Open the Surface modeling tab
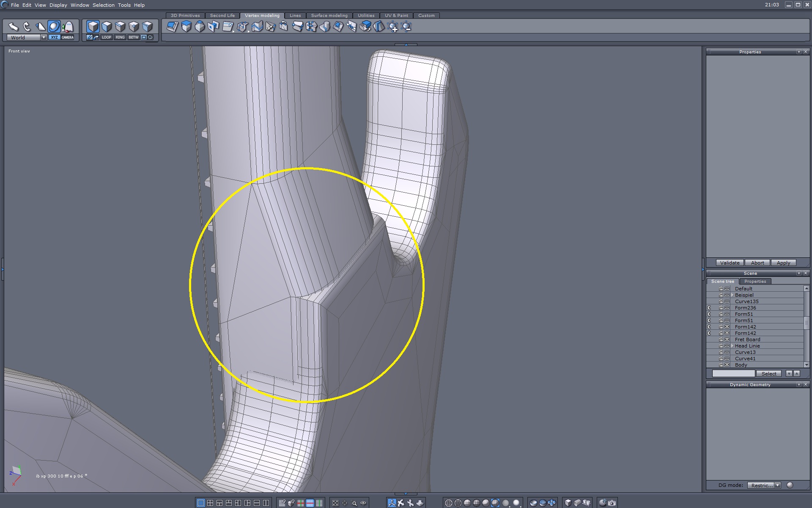 tap(329, 15)
